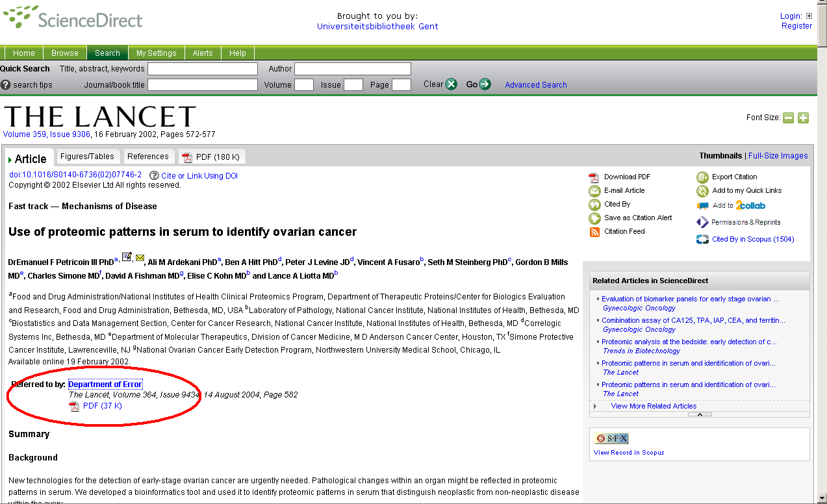Screen dimensions: 827x504
Task: Click the Clear X icon
Action: [x=451, y=84]
